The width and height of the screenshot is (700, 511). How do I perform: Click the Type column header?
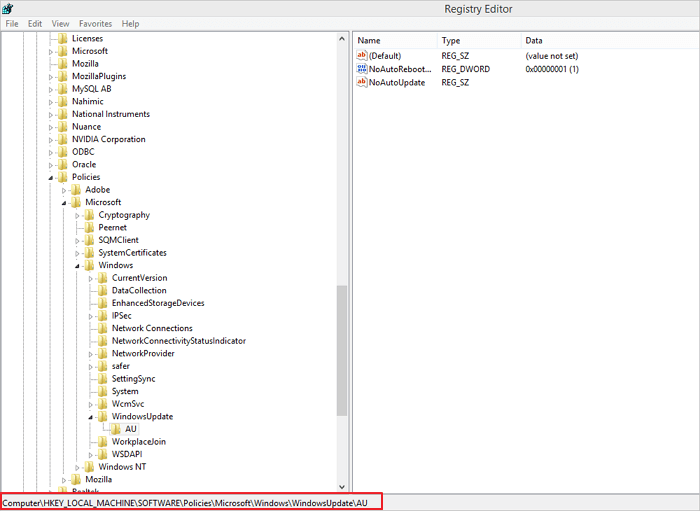click(451, 40)
